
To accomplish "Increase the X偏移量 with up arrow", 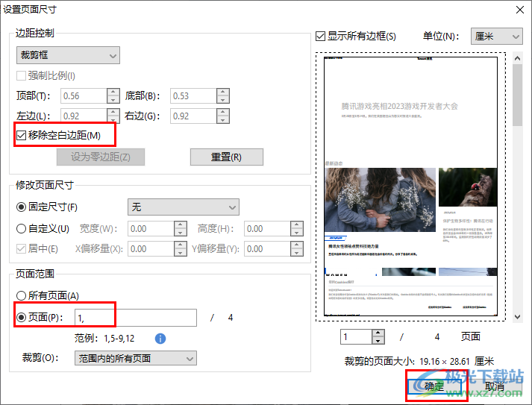I will [x=181, y=245].
